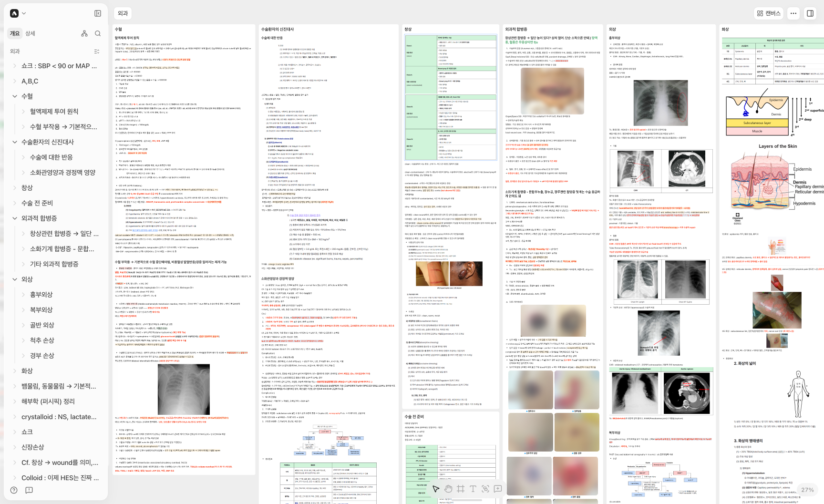Open 신장손상 outline item
The width and height of the screenshot is (824, 504).
(32, 447)
